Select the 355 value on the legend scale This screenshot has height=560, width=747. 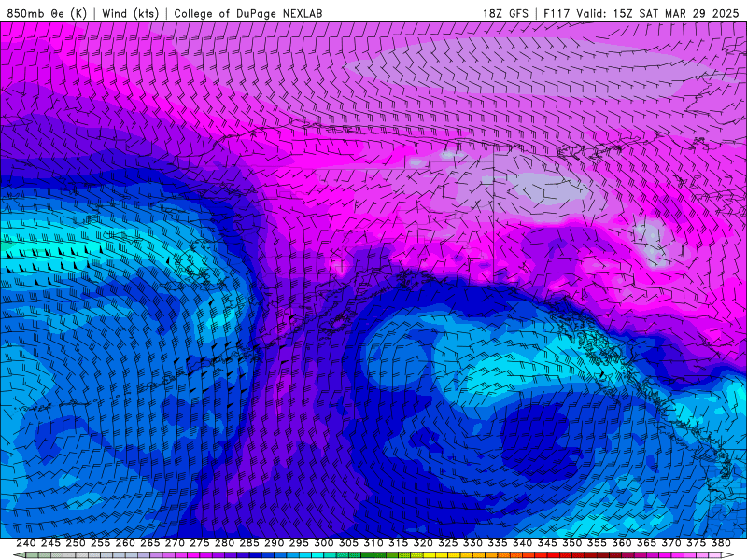(597, 543)
